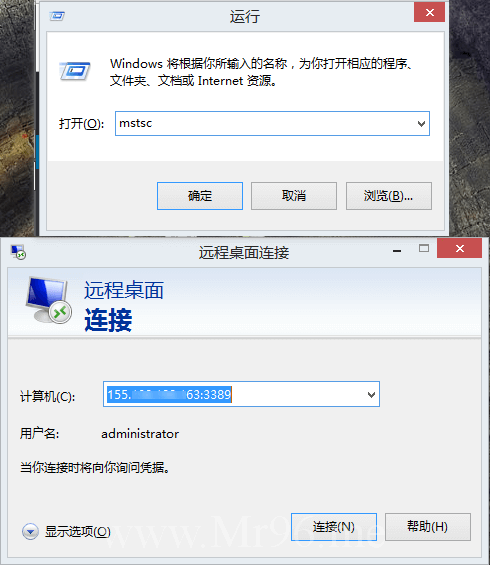Expand the Open (打开) command history dropdown

(x=421, y=124)
